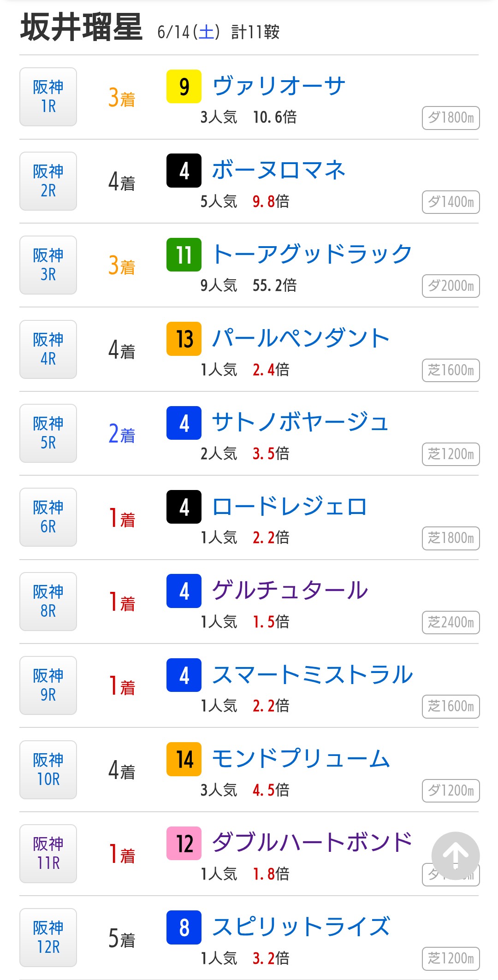The image size is (498, 980).
Task: Open モンドプリューム horse page
Action: pyautogui.click(x=301, y=759)
